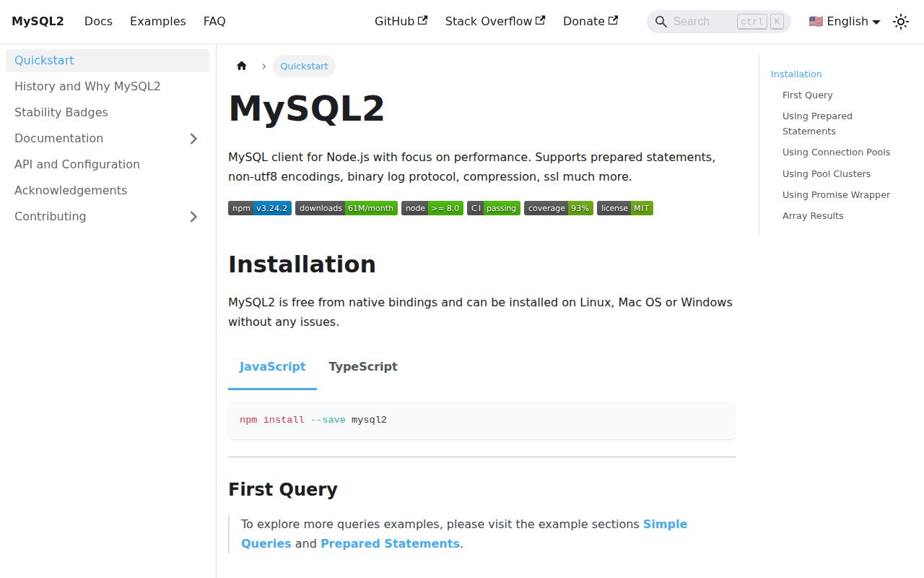Click the coverage 93% badge
This screenshot has height=578, width=924.
point(559,208)
